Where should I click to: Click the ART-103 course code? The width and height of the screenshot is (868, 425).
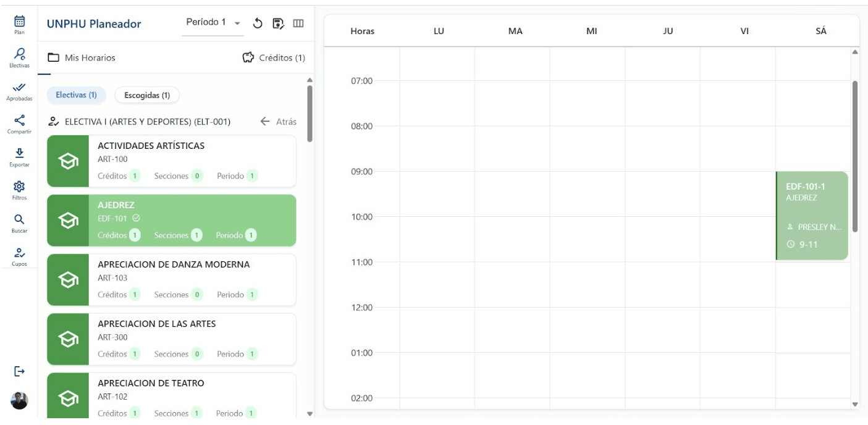(112, 278)
